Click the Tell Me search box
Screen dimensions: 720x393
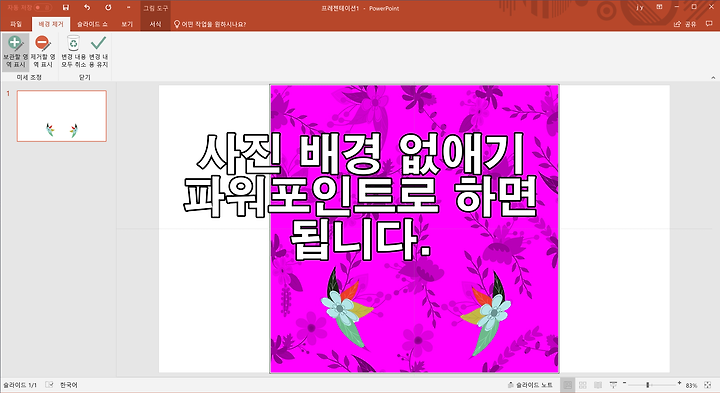point(210,24)
